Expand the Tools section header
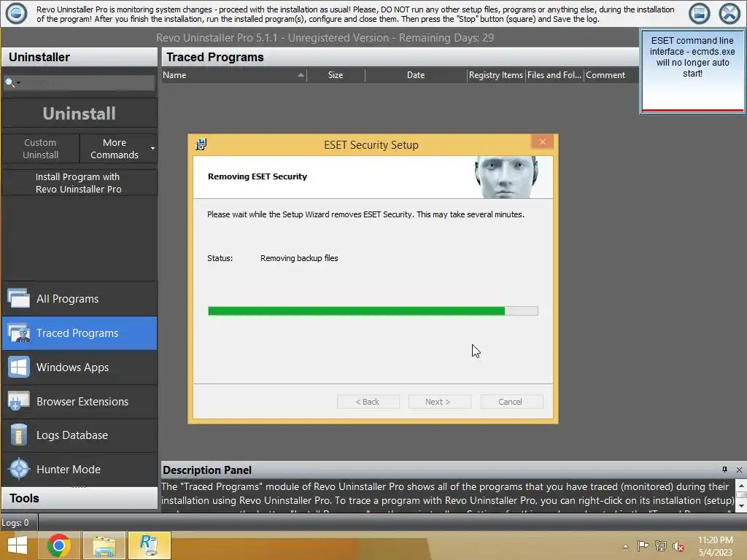Image resolution: width=747 pixels, height=560 pixels. click(79, 498)
